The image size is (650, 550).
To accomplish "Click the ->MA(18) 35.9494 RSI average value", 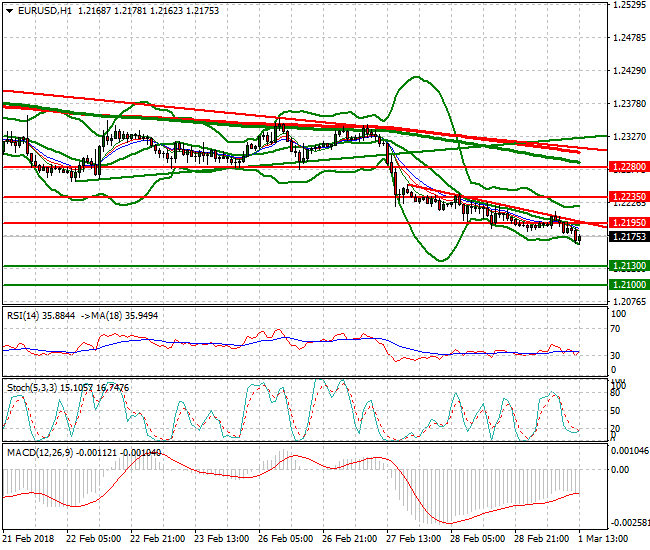I will click(119, 316).
